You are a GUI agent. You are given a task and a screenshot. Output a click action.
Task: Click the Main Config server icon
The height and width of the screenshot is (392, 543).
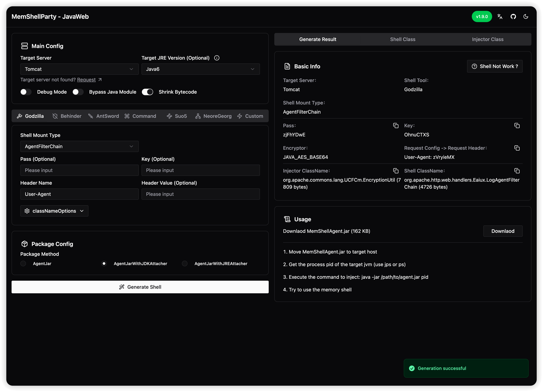(x=24, y=46)
